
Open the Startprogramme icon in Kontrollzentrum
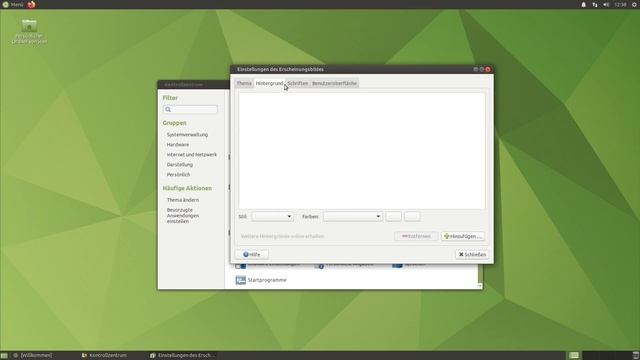[x=261, y=280]
